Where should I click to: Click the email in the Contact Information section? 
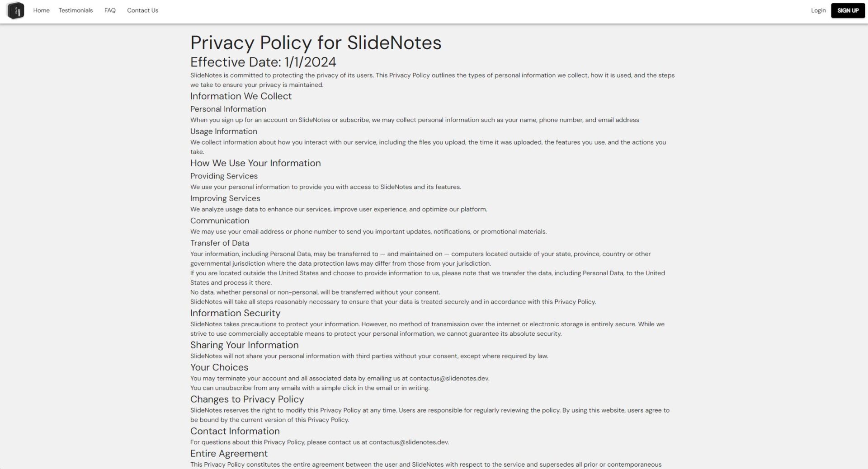(409, 442)
